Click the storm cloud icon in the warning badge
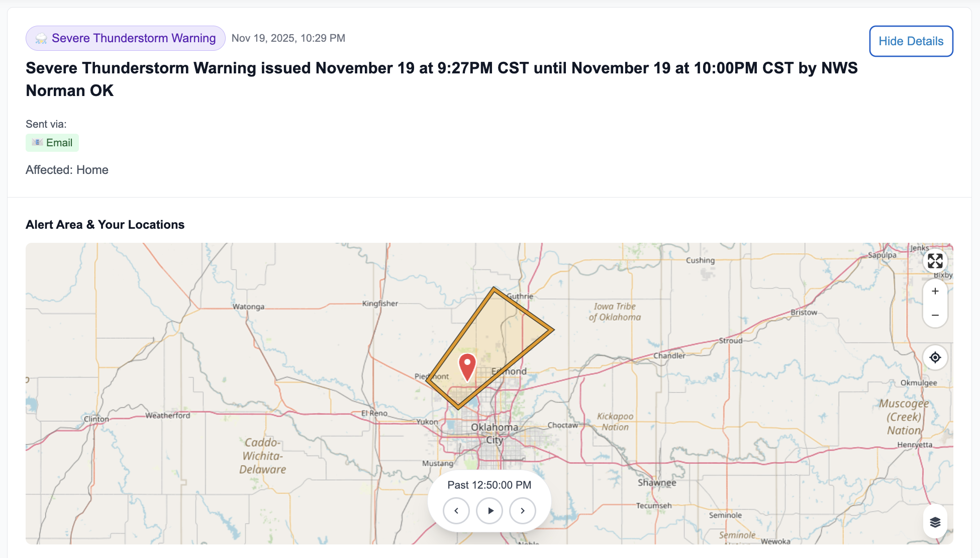Screen dimensions: 980x558 click(41, 38)
